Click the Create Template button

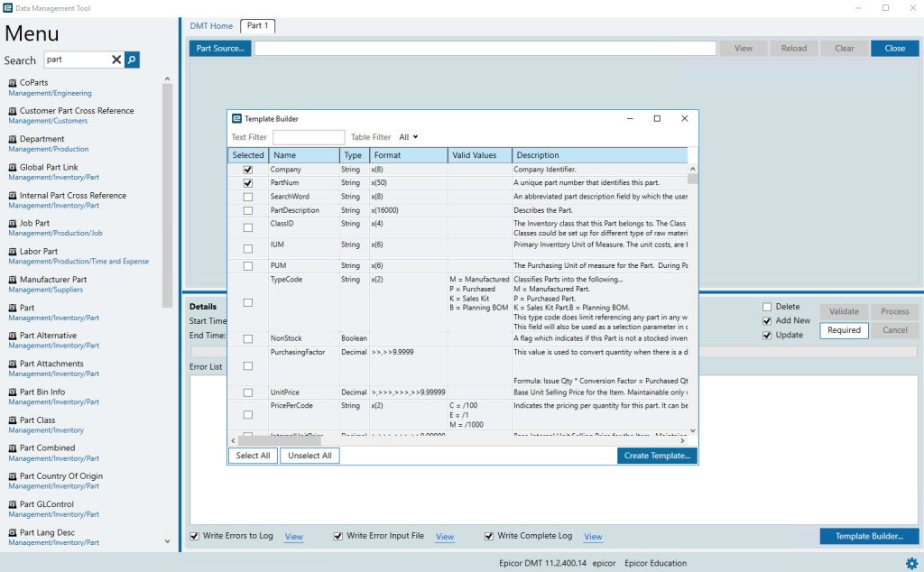(x=657, y=456)
